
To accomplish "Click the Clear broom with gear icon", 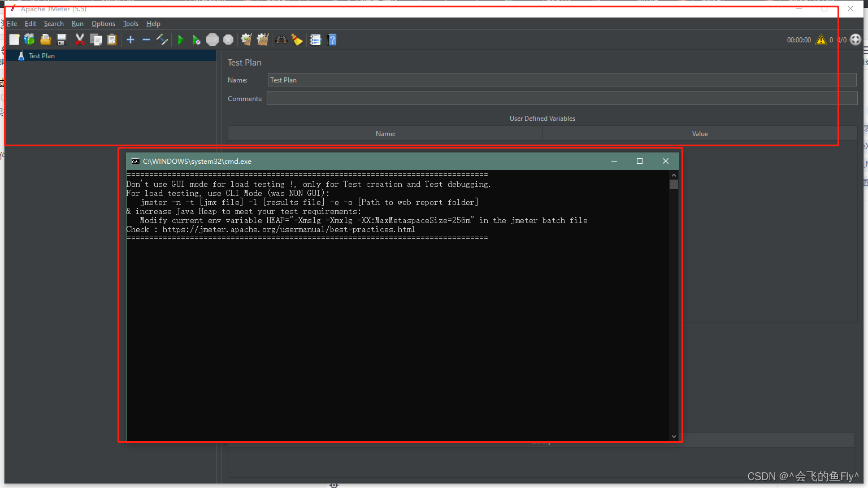I will 246,40.
